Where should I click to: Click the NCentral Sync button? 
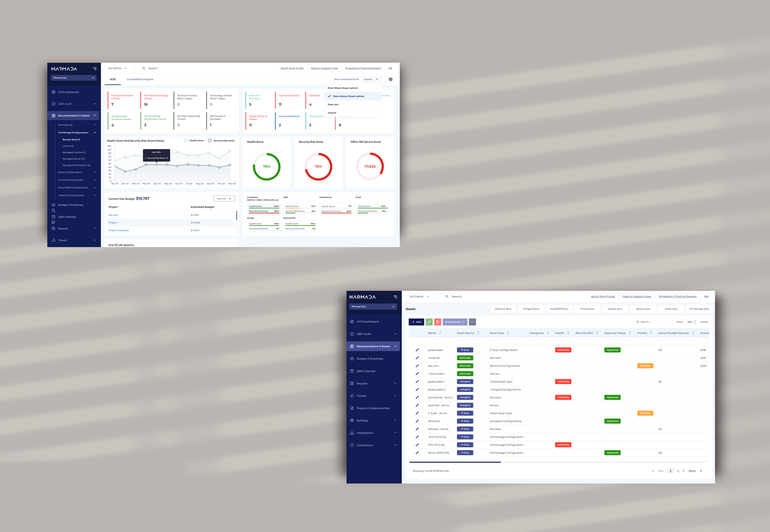pyautogui.click(x=503, y=309)
